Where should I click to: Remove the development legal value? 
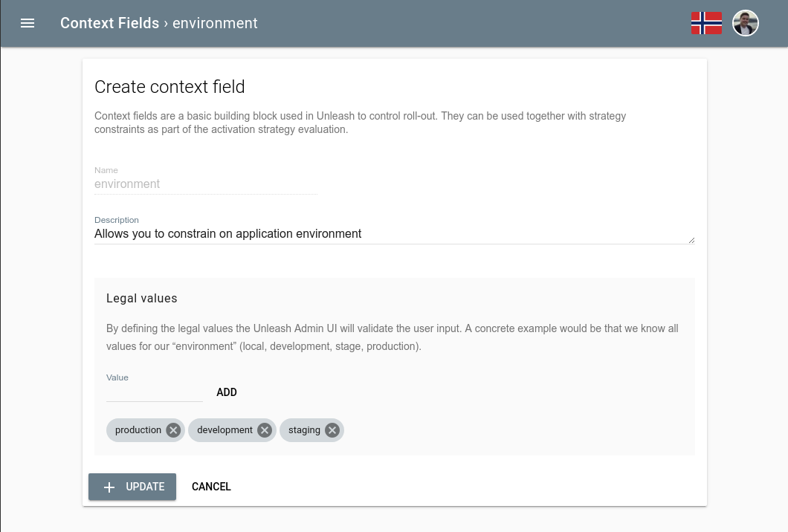264,429
